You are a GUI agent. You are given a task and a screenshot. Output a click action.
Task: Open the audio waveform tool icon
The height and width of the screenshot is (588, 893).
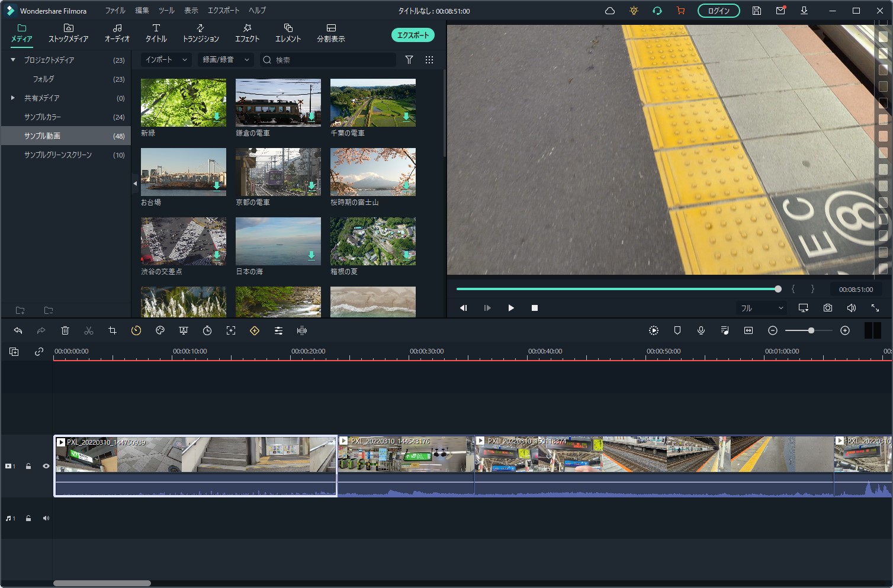click(x=302, y=331)
